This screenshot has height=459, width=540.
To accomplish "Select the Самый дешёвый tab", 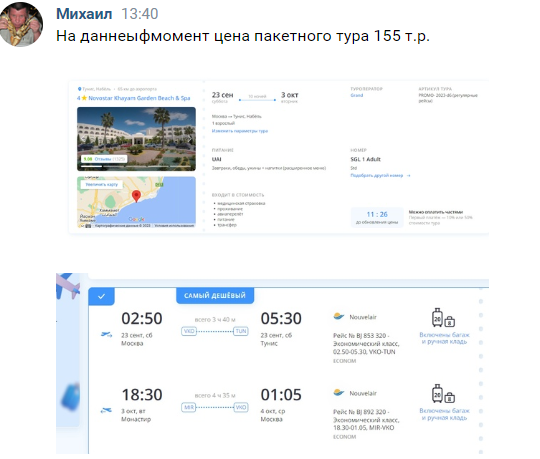I will pyautogui.click(x=215, y=295).
